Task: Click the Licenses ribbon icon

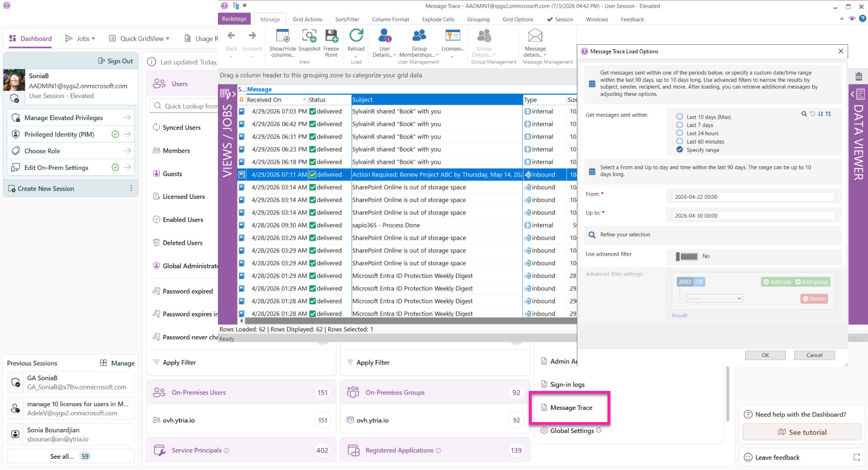Action: point(453,35)
